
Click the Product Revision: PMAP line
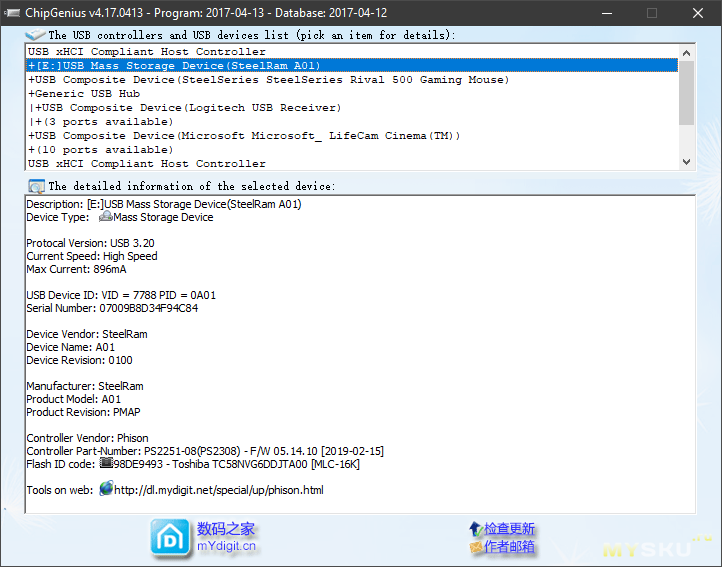tap(83, 412)
